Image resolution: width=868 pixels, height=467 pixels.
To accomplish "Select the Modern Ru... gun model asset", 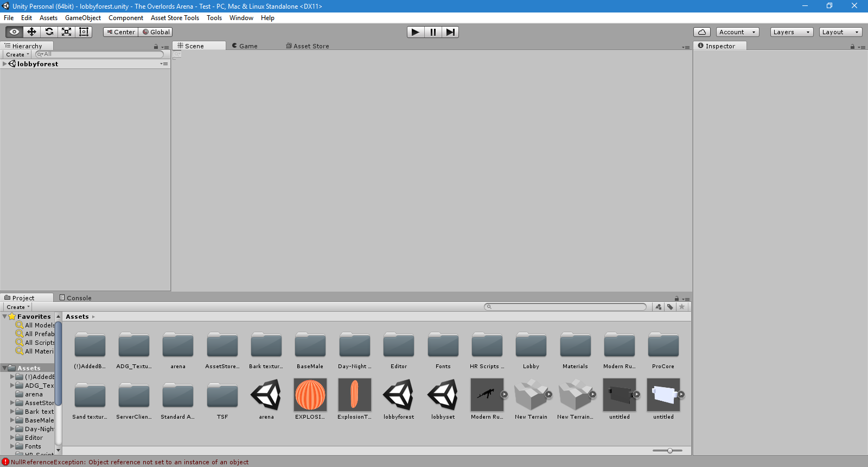I will tap(487, 399).
